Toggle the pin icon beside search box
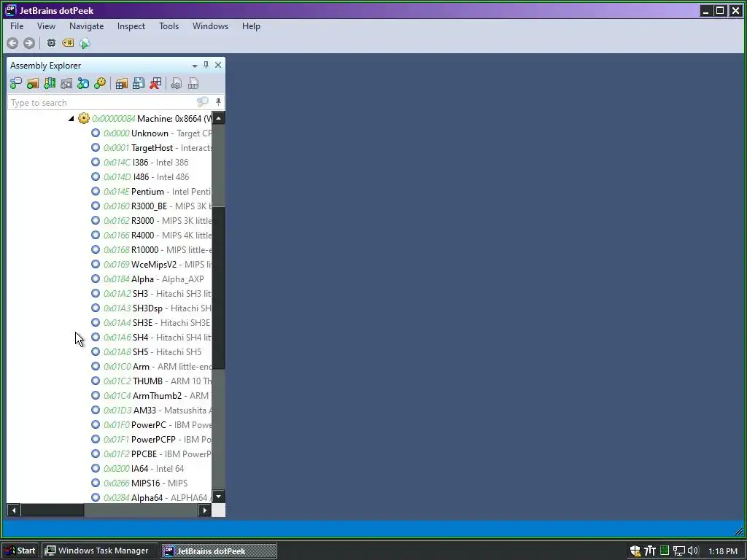Image resolution: width=747 pixels, height=560 pixels. (218, 101)
